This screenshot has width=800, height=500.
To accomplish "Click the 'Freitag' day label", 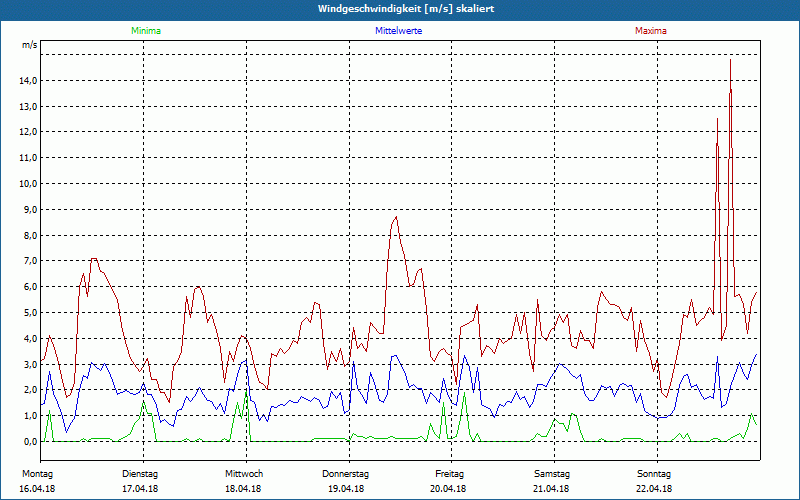I will (x=449, y=474).
